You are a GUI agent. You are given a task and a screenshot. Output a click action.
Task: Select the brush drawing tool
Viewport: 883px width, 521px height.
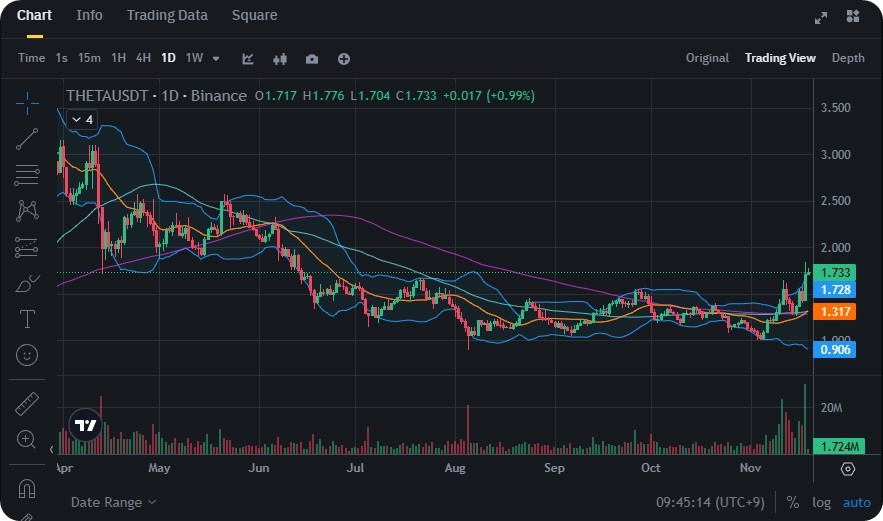pyautogui.click(x=27, y=284)
